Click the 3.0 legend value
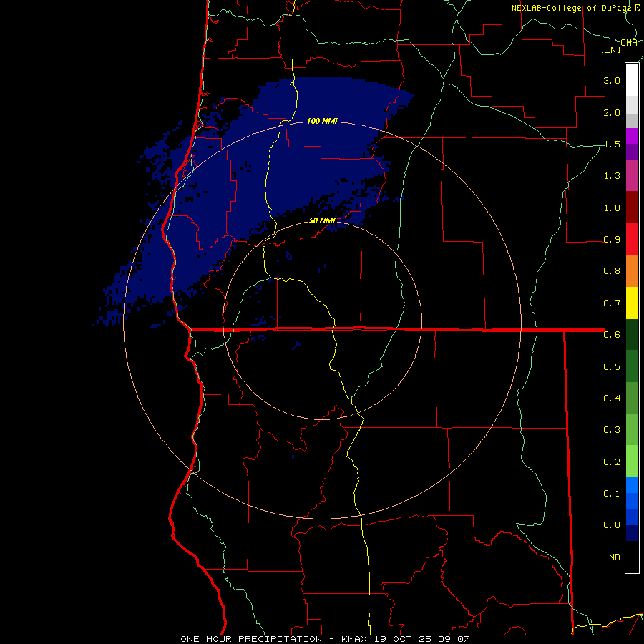The height and width of the screenshot is (644, 644). point(612,80)
